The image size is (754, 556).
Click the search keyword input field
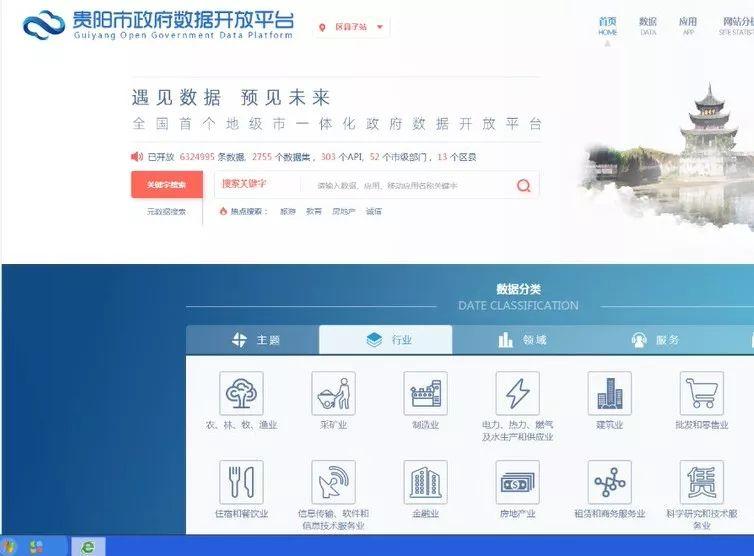(410, 185)
